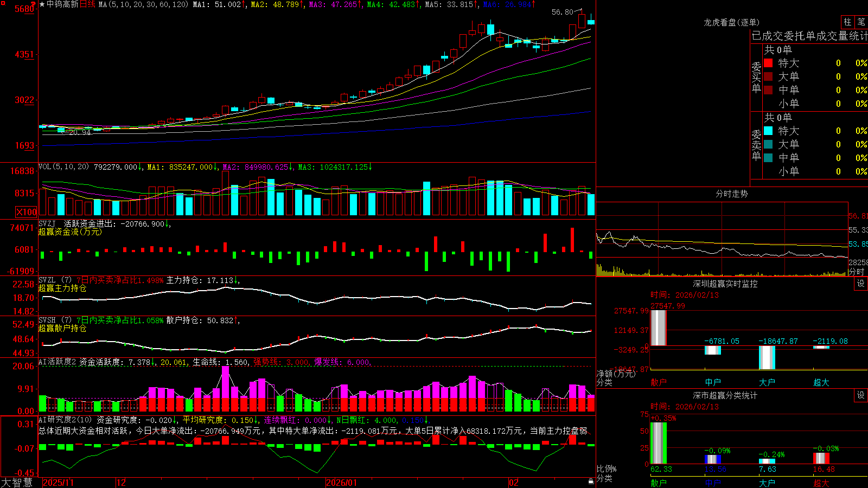
Task: Click the cyan 特大 sell-order color swatch
Action: [x=768, y=131]
